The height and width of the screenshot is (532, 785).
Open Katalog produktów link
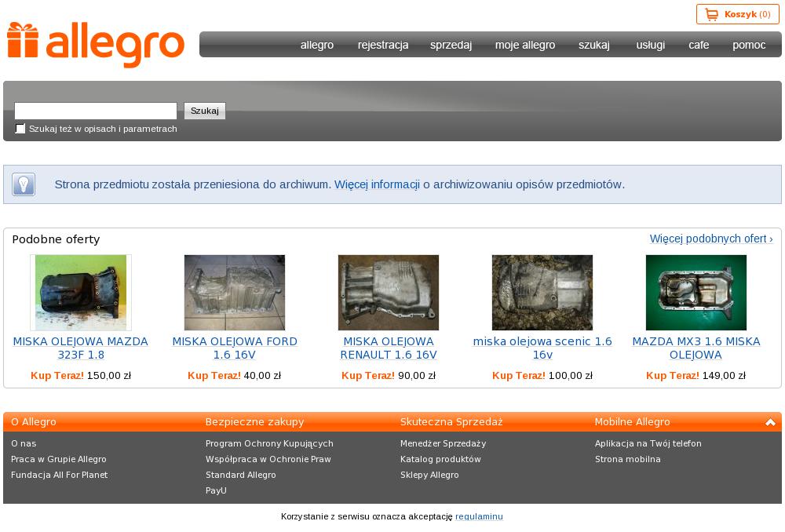[x=440, y=459]
